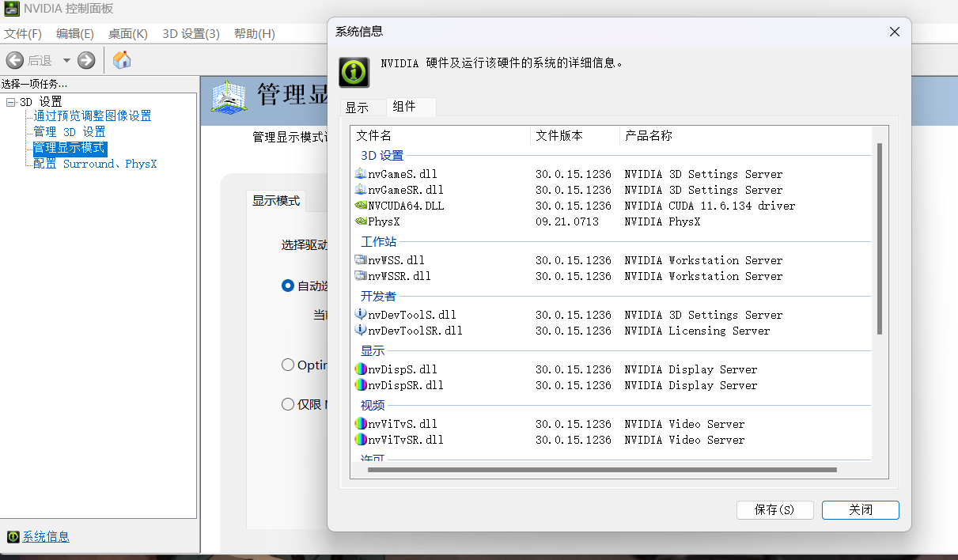Viewport: 958px width, 560px height.
Task: Click the back arrow toolbar icon
Action: coord(14,60)
